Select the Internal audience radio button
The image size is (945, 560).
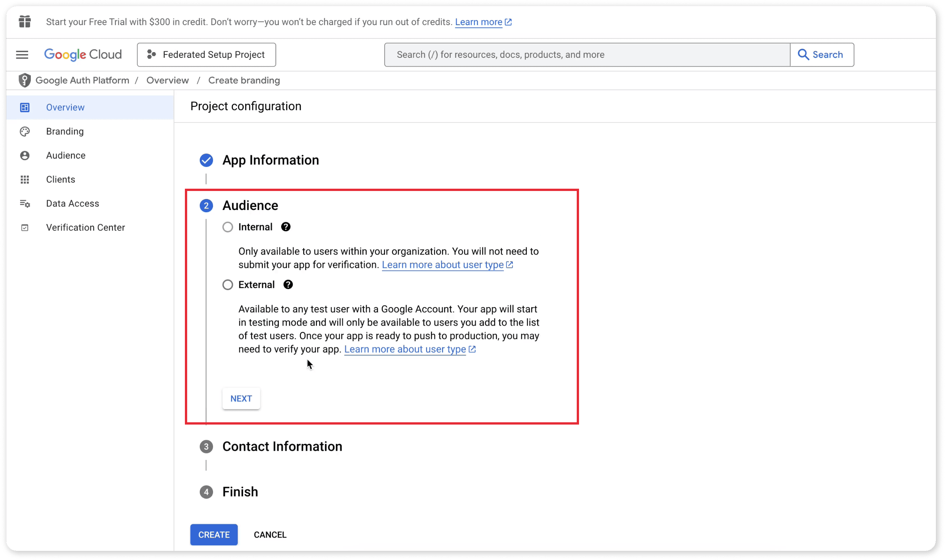[x=228, y=227]
